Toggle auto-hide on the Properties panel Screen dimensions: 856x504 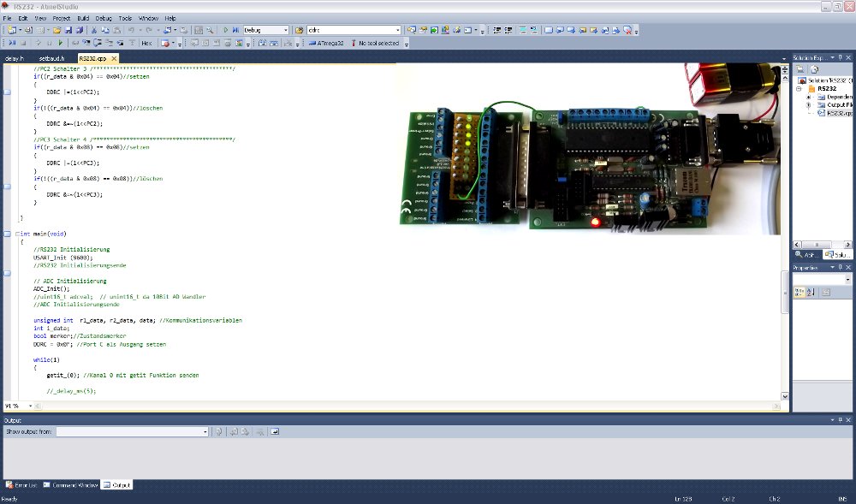pyautogui.click(x=841, y=267)
